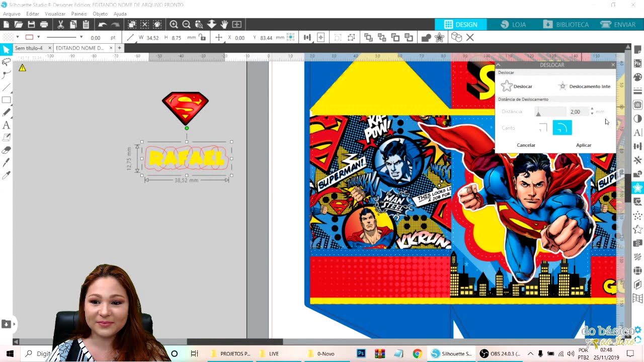
Task: Switch to the DESIGN view
Action: (x=461, y=25)
